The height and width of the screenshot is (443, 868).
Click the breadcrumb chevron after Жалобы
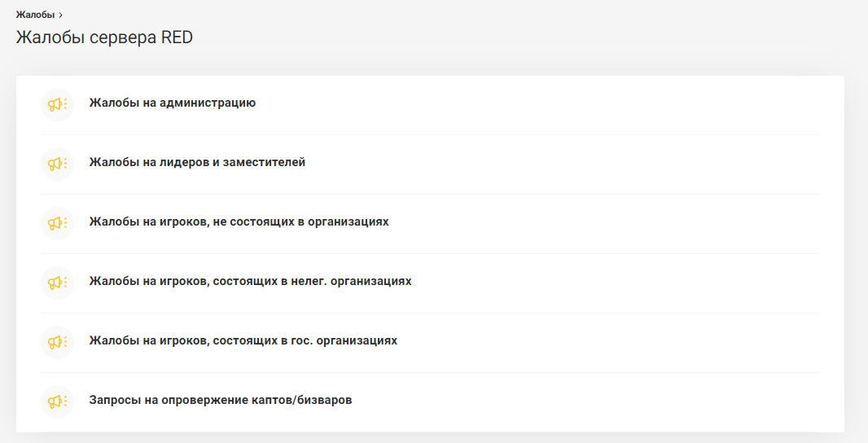pyautogui.click(x=61, y=15)
